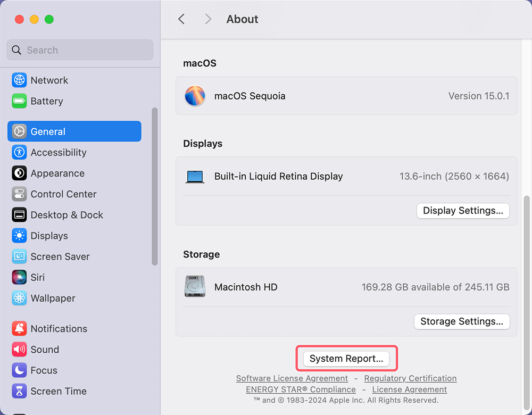The width and height of the screenshot is (532, 415).
Task: Navigate back using the left chevron
Action: pyautogui.click(x=181, y=19)
